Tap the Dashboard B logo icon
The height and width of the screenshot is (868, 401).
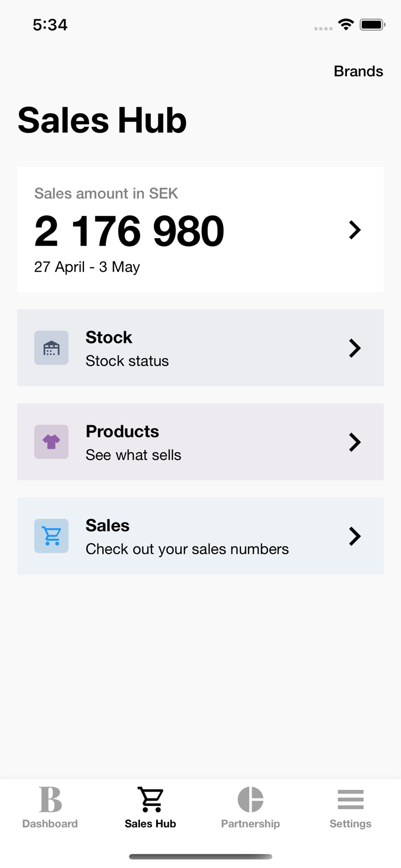click(50, 799)
